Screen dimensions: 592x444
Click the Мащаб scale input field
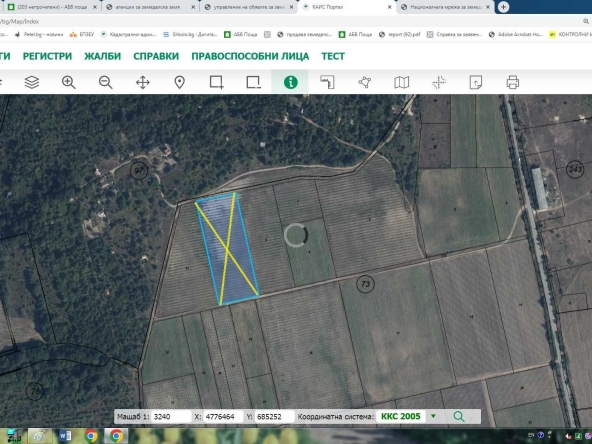click(x=171, y=416)
